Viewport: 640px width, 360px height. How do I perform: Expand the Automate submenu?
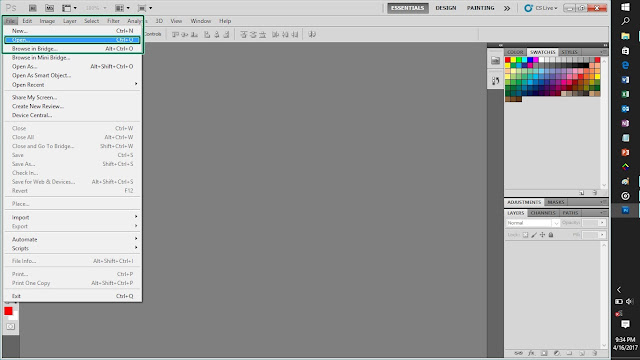(x=73, y=239)
